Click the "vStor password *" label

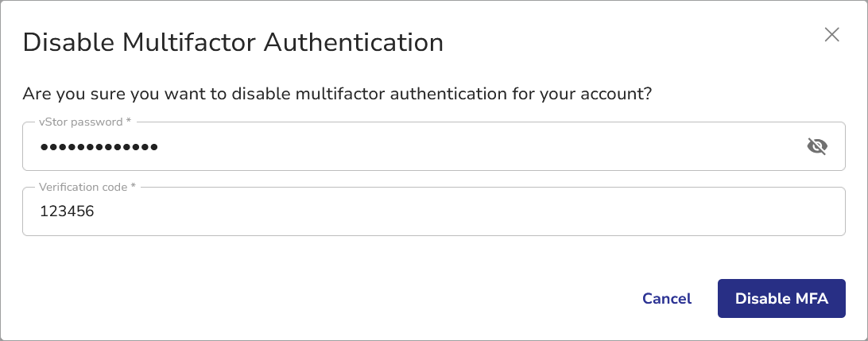coord(84,122)
